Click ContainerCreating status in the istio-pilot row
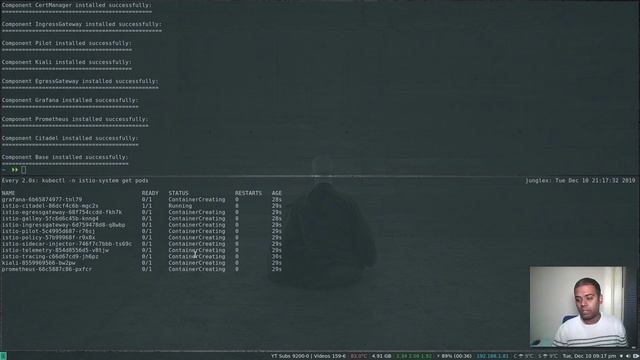The height and width of the screenshot is (360, 640). coord(197,231)
